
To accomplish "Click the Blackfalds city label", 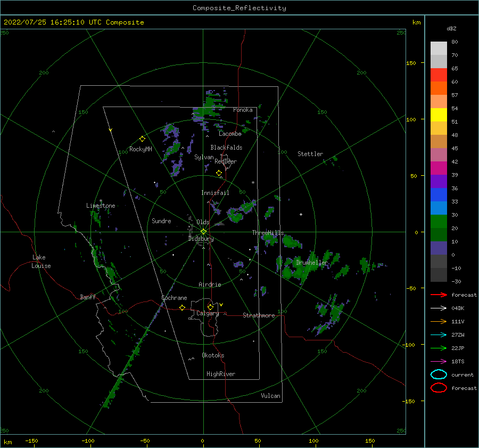I will click(226, 148).
